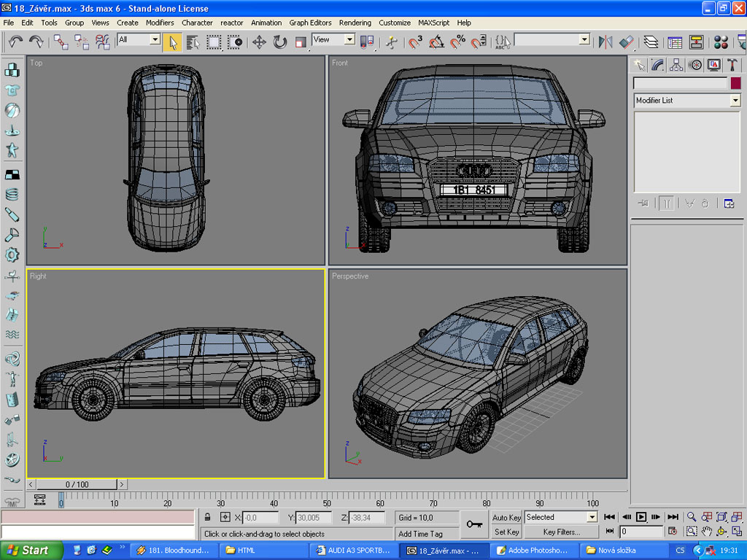Click the Min/Max viewport toggle
The image size is (747, 560).
pos(737,532)
